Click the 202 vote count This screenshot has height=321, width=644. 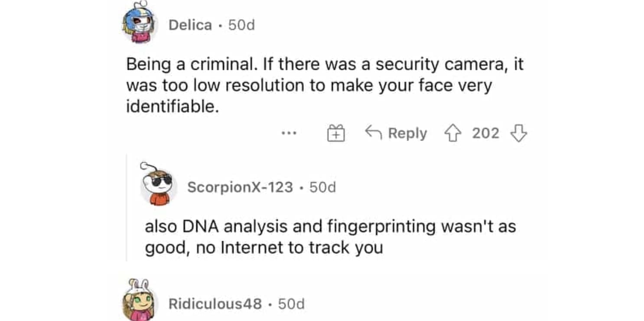coord(485,133)
